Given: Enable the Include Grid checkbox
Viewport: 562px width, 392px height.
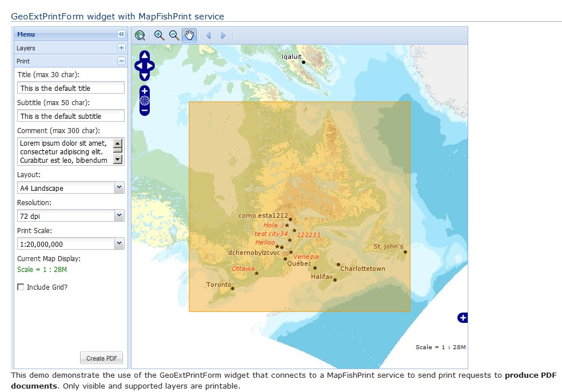Looking at the screenshot, I should [x=21, y=287].
